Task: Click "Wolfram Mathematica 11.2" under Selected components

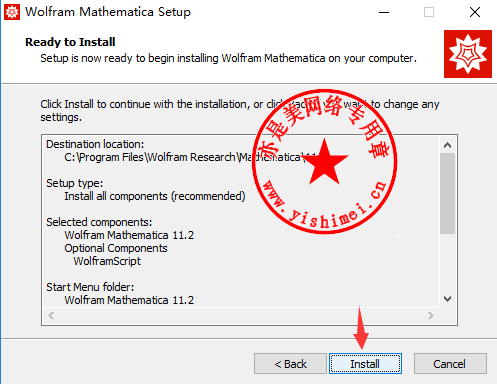Action: (129, 235)
